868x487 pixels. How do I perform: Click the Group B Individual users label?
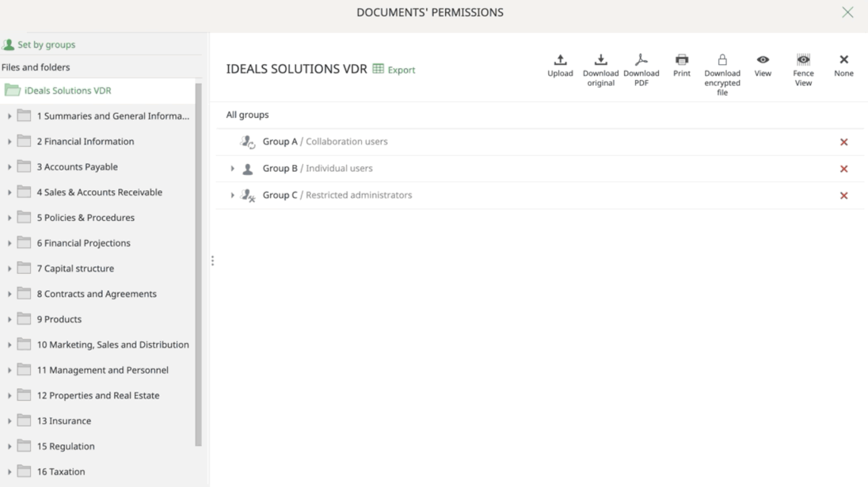317,168
